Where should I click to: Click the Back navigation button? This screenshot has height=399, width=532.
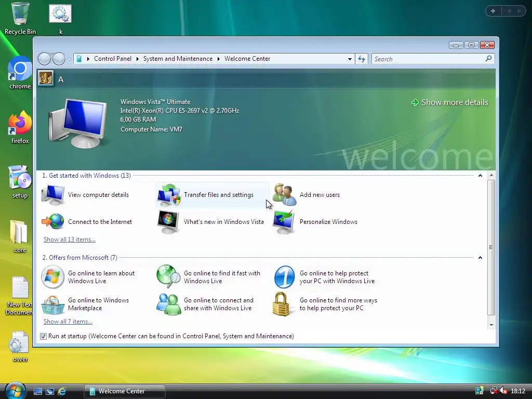(x=44, y=59)
